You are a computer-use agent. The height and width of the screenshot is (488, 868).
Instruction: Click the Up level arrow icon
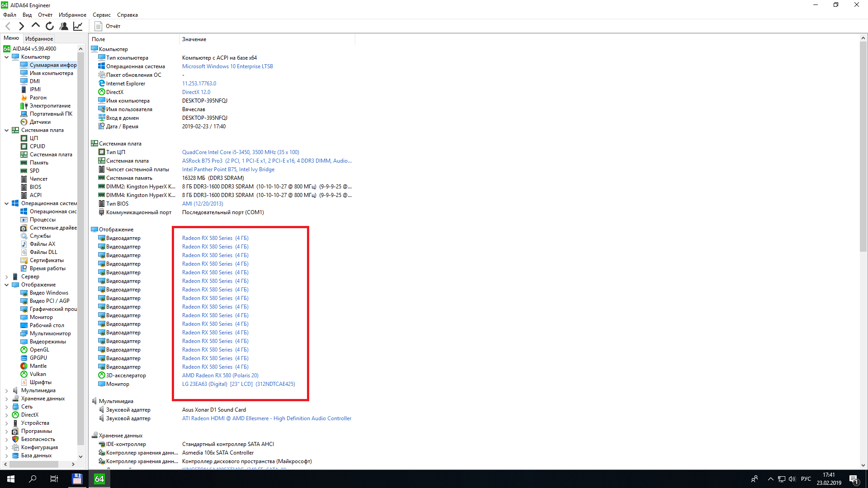[35, 26]
